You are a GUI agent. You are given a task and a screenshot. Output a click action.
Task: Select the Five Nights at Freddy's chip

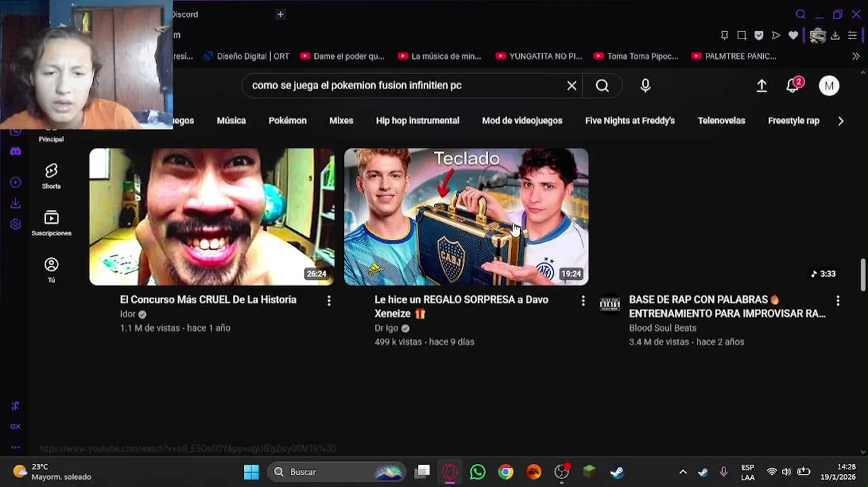pyautogui.click(x=630, y=121)
